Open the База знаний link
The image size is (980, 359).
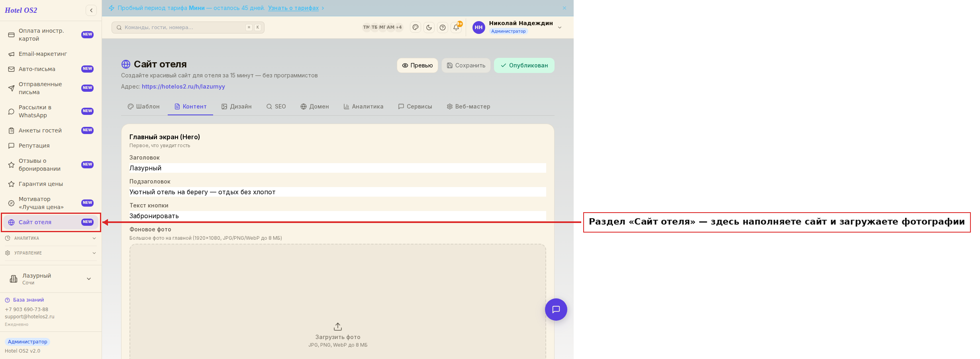(x=24, y=300)
